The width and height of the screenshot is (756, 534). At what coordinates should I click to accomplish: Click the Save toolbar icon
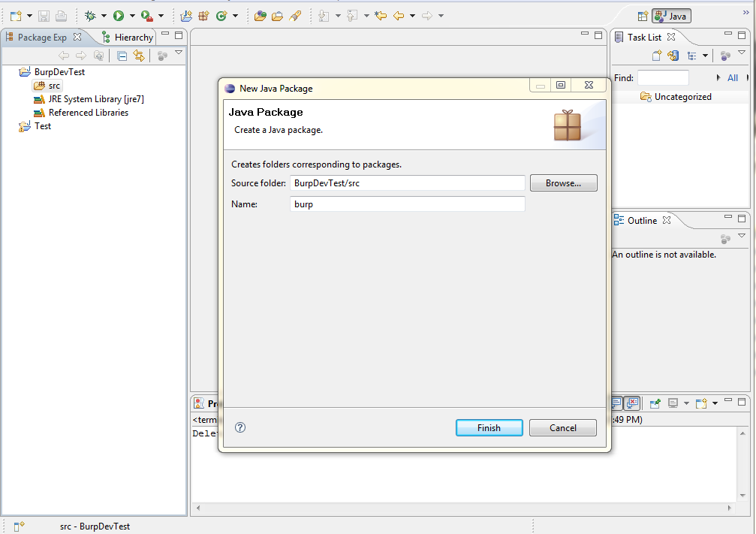tap(44, 16)
